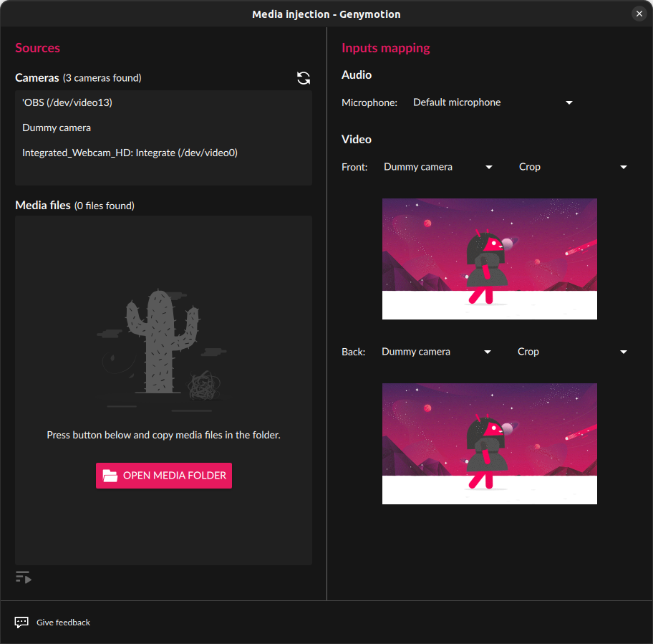Click the Media files heading
Screen dimensions: 653x644
pyautogui.click(x=43, y=206)
